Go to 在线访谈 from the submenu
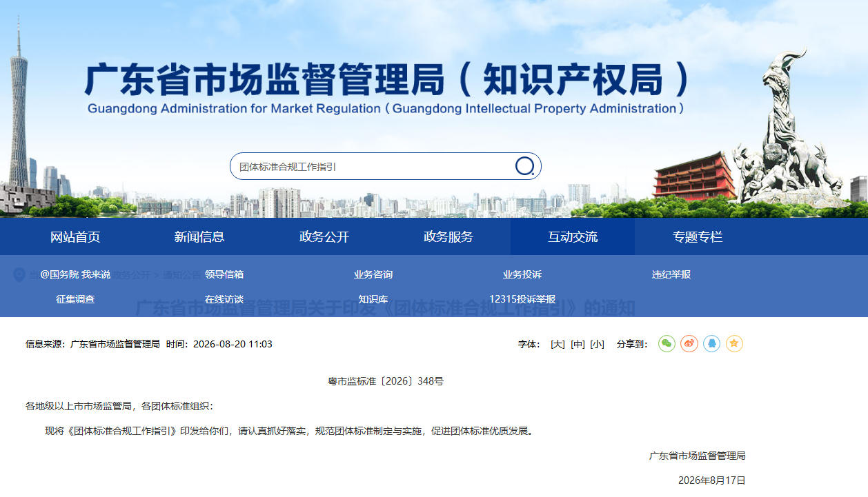This screenshot has height=497, width=868. click(x=224, y=299)
